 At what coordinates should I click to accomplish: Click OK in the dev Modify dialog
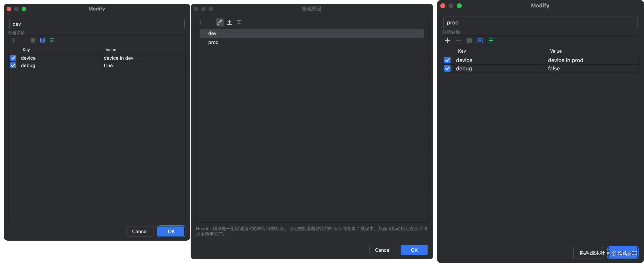click(171, 232)
